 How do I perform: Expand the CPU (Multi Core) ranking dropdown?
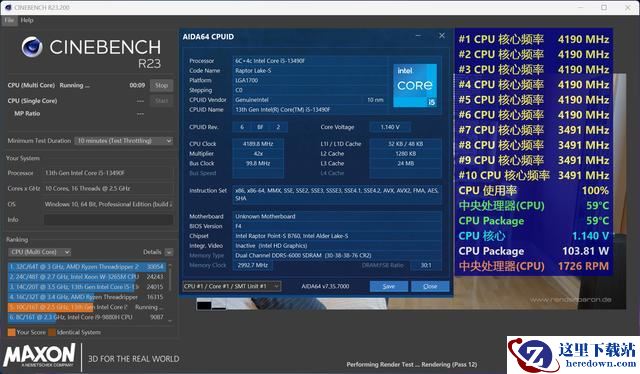(40, 252)
